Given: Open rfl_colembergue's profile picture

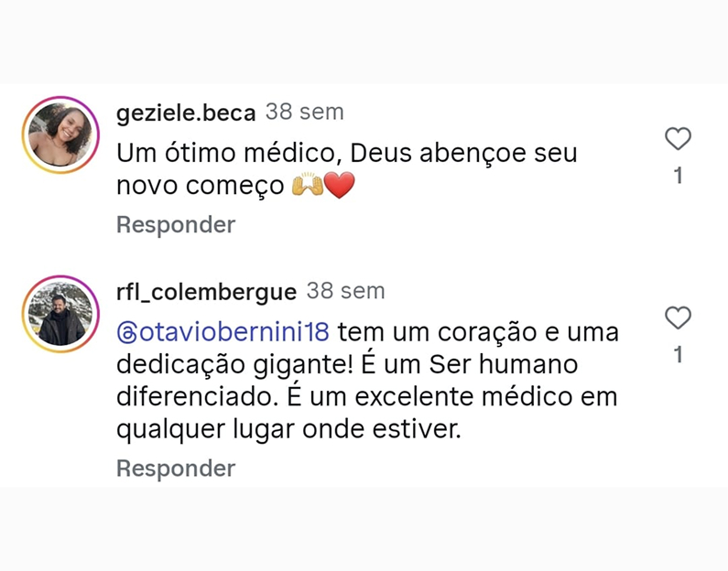Looking at the screenshot, I should [60, 314].
